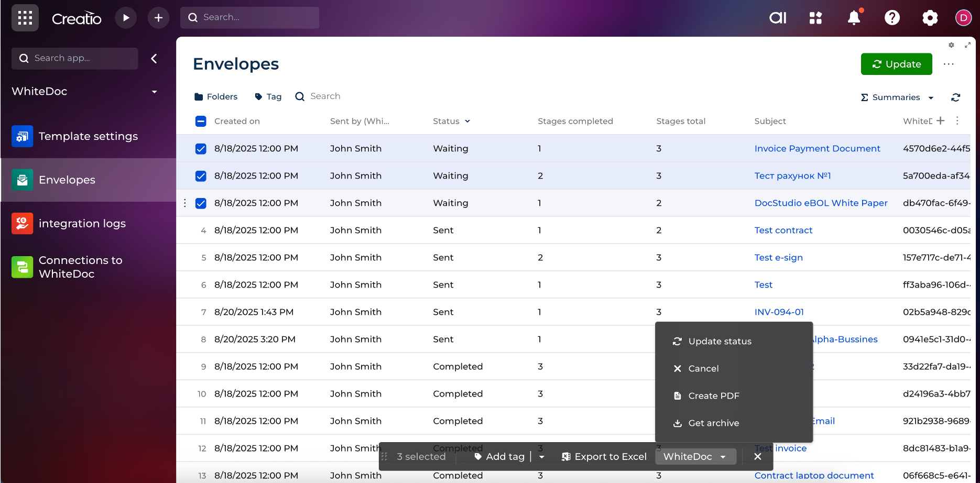Image resolution: width=980 pixels, height=483 pixels.
Task: Open the Test e-sign link
Action: 778,257
